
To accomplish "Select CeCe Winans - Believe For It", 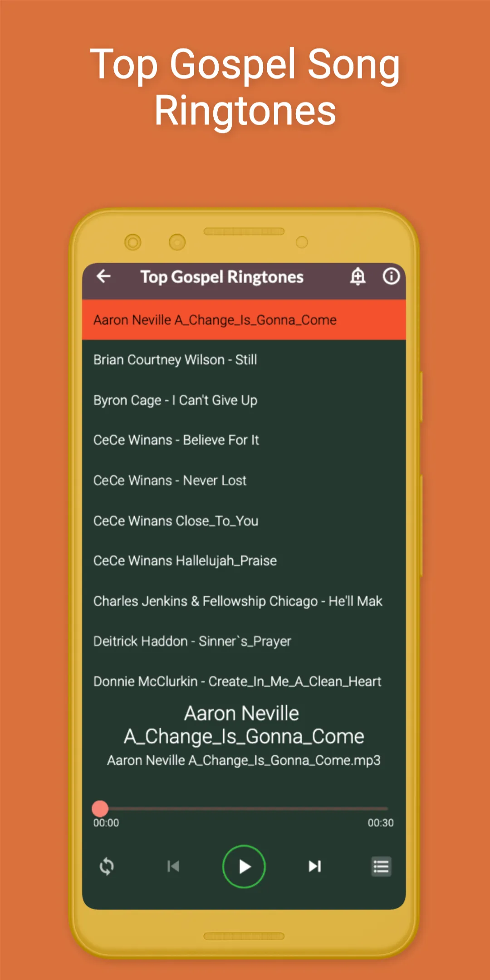I will point(244,440).
